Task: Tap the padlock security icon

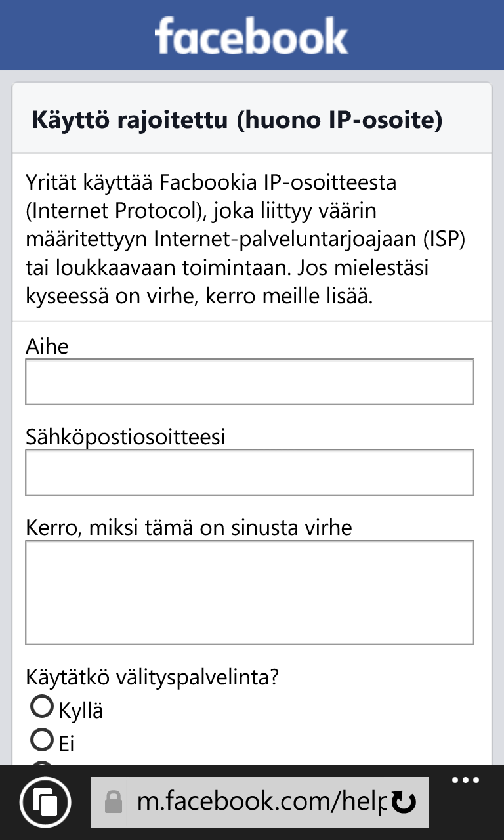Action: [114, 802]
